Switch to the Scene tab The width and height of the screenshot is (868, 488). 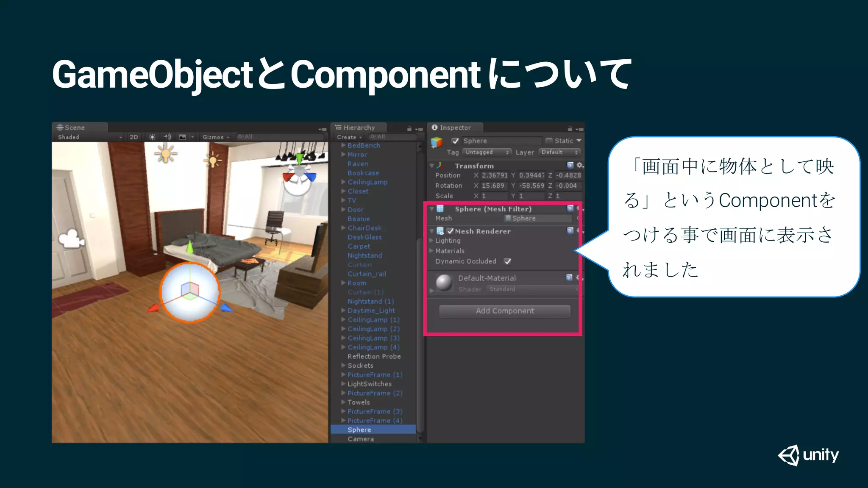80,128
